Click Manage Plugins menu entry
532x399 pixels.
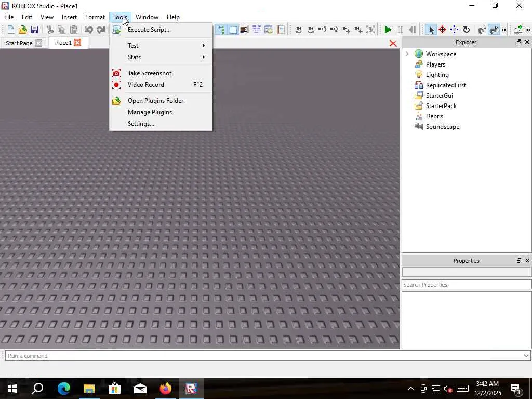pos(161,112)
